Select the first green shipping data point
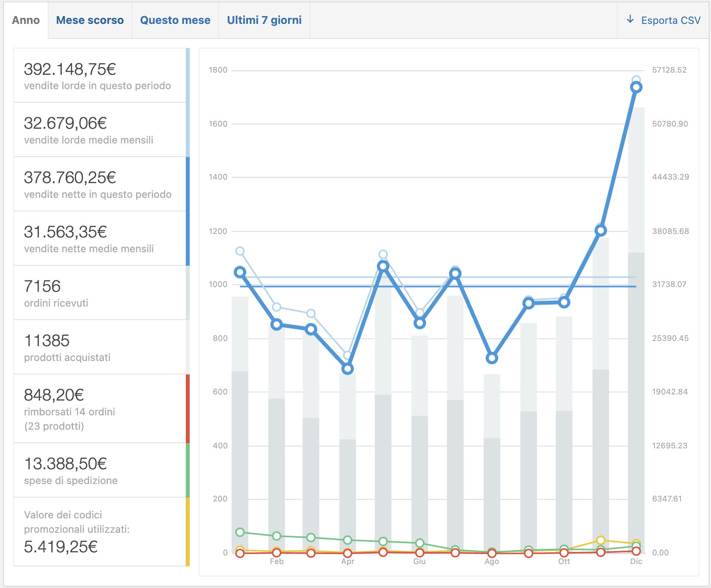This screenshot has height=588, width=711. tap(240, 532)
